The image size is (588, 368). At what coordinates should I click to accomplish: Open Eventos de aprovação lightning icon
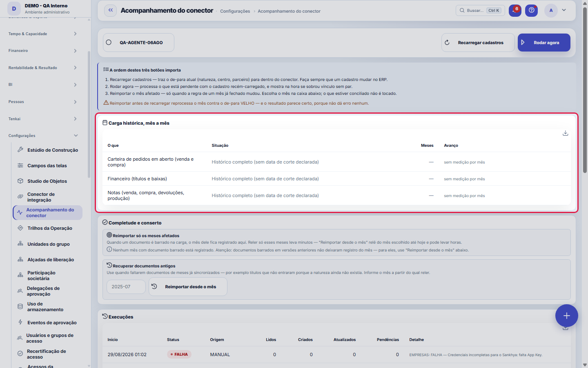point(20,322)
